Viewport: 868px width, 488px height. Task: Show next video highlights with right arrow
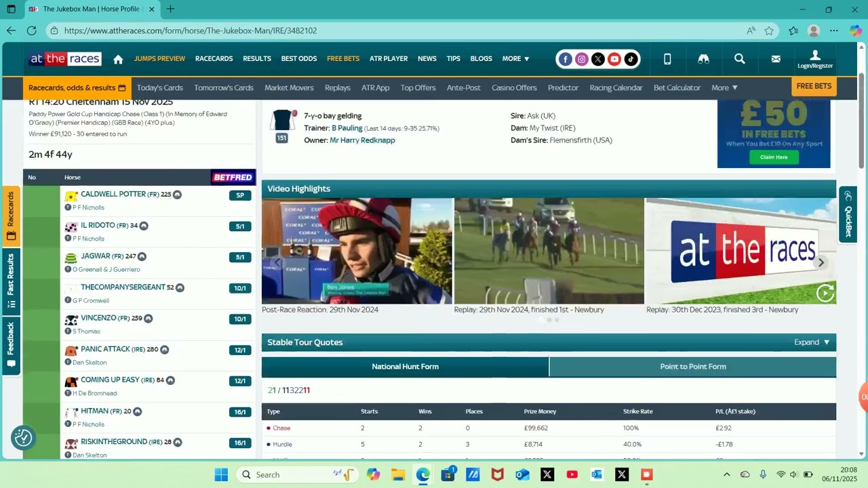821,263
